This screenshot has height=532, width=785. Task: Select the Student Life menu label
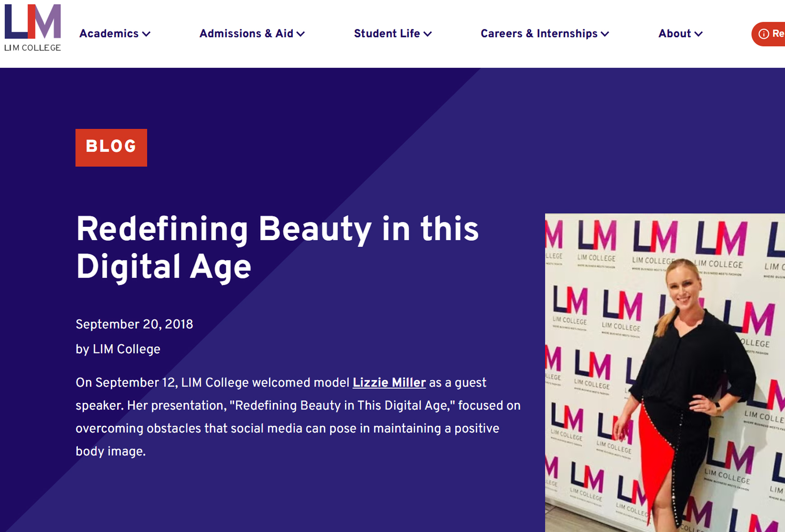[386, 34]
